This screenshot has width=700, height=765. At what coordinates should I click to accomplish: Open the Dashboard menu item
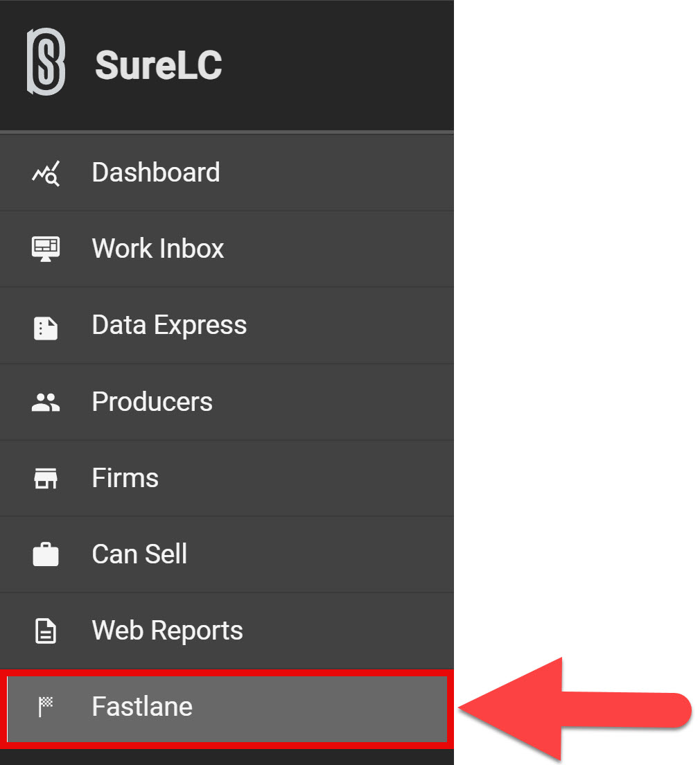156,173
